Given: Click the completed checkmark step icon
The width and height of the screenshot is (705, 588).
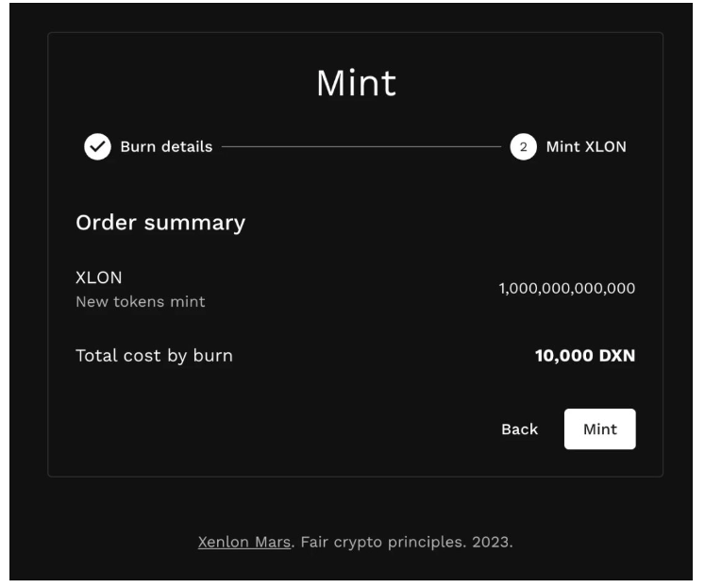Looking at the screenshot, I should point(97,146).
